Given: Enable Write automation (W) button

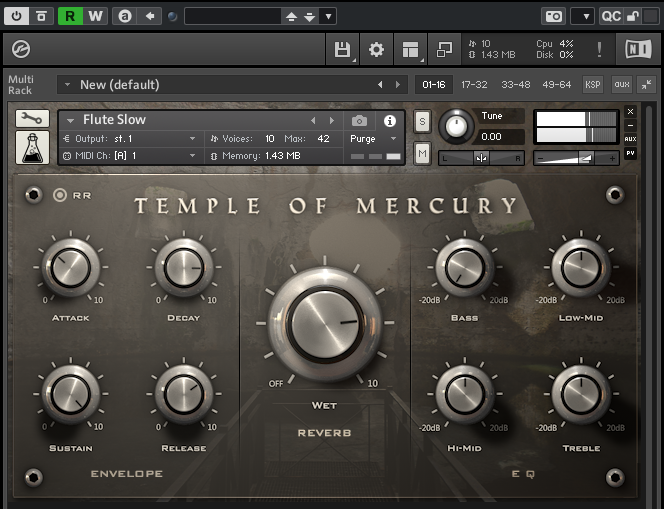Looking at the screenshot, I should [95, 16].
